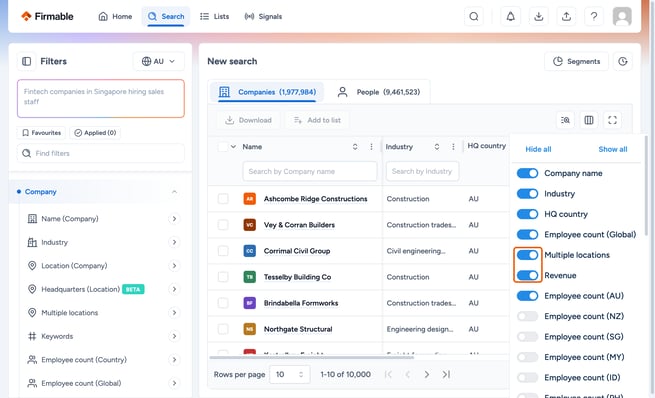This screenshot has width=655, height=398.
Task: Enable Employee count (NZ) column
Action: tap(527, 316)
